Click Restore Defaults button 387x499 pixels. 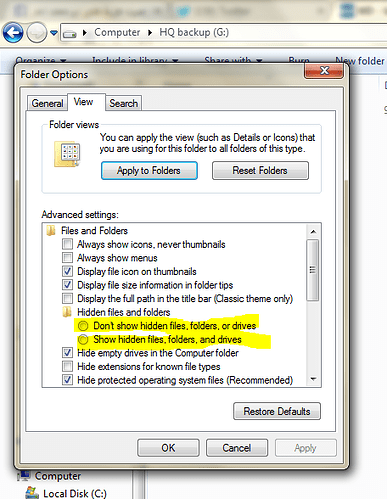(x=277, y=411)
